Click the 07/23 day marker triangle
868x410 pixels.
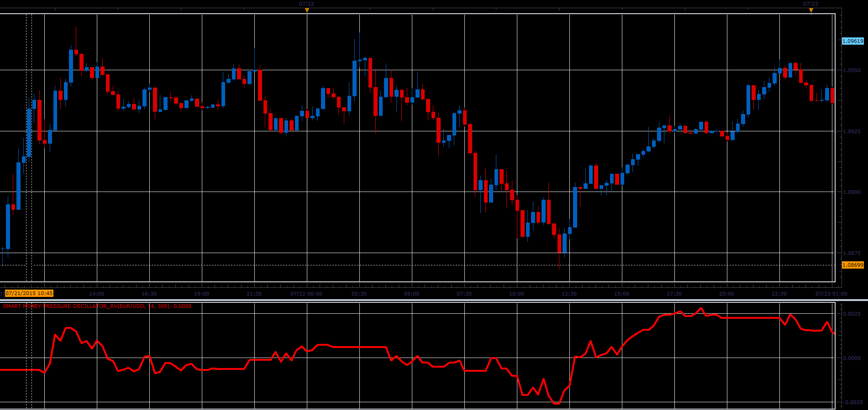[811, 10]
